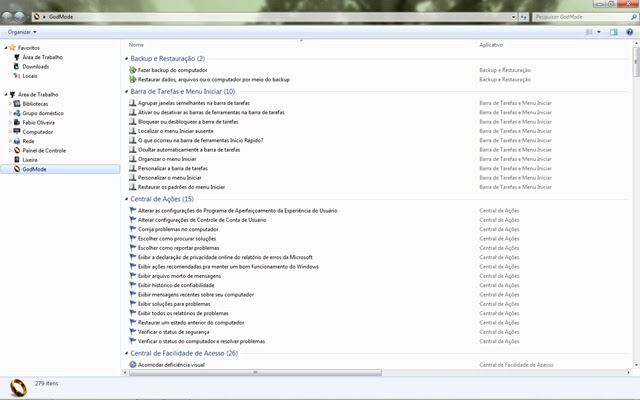Viewport: 640px width, 400px height.
Task: Open the help question mark icon
Action: click(x=629, y=32)
